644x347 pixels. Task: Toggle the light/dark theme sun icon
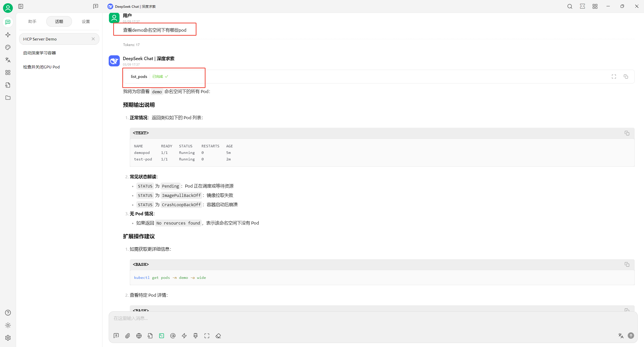point(8,325)
